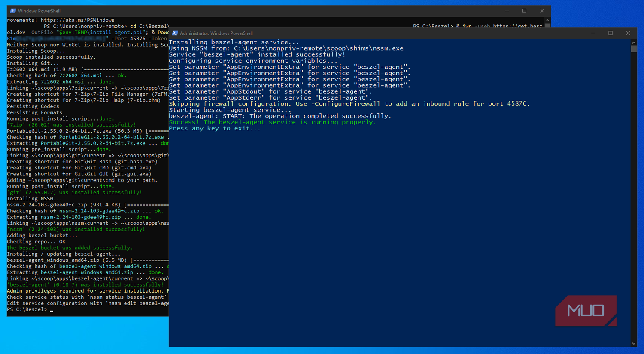Click the "Administrator: Windows PowerShell" title text
The image size is (644, 354).
216,33
